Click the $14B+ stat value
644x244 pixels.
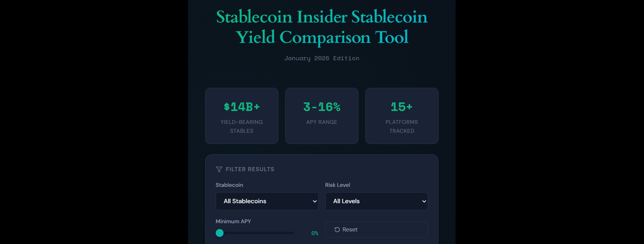242,107
